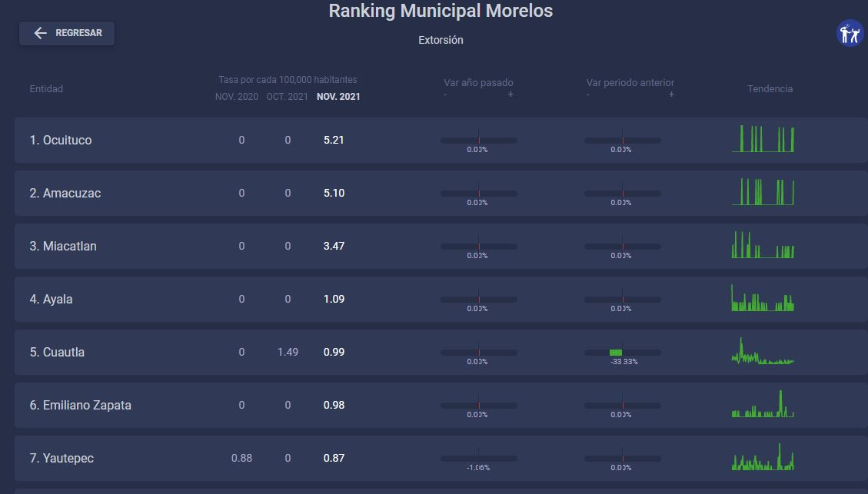Click the Ranking Municipal Morelos title

pyautogui.click(x=441, y=11)
